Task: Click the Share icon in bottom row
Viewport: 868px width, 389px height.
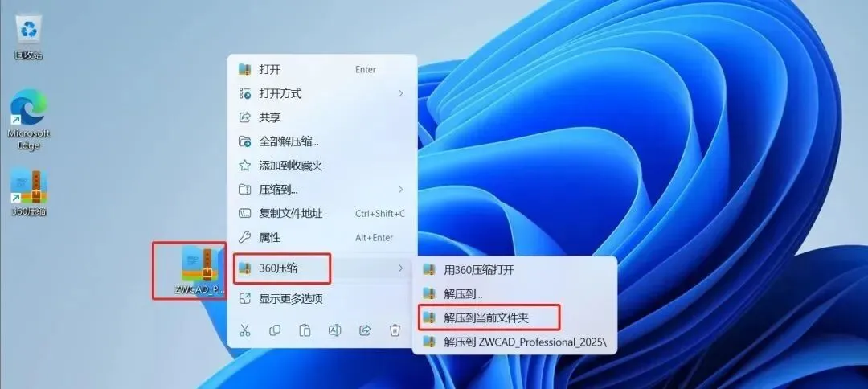Action: point(365,330)
